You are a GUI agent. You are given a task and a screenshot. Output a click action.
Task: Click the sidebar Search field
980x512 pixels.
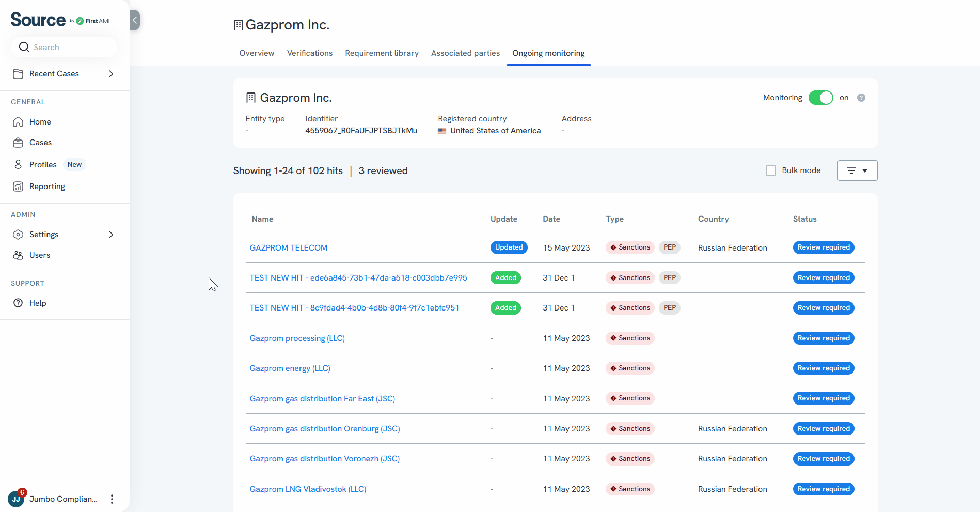64,47
